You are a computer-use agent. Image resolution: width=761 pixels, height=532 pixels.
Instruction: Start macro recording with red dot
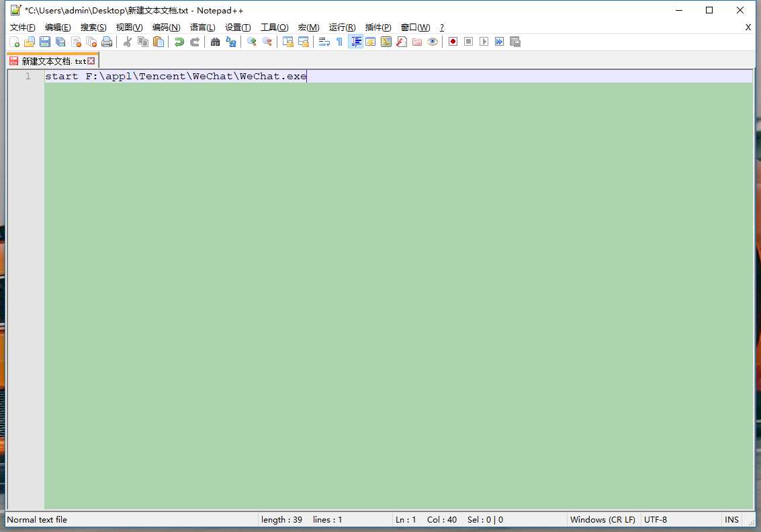click(453, 42)
